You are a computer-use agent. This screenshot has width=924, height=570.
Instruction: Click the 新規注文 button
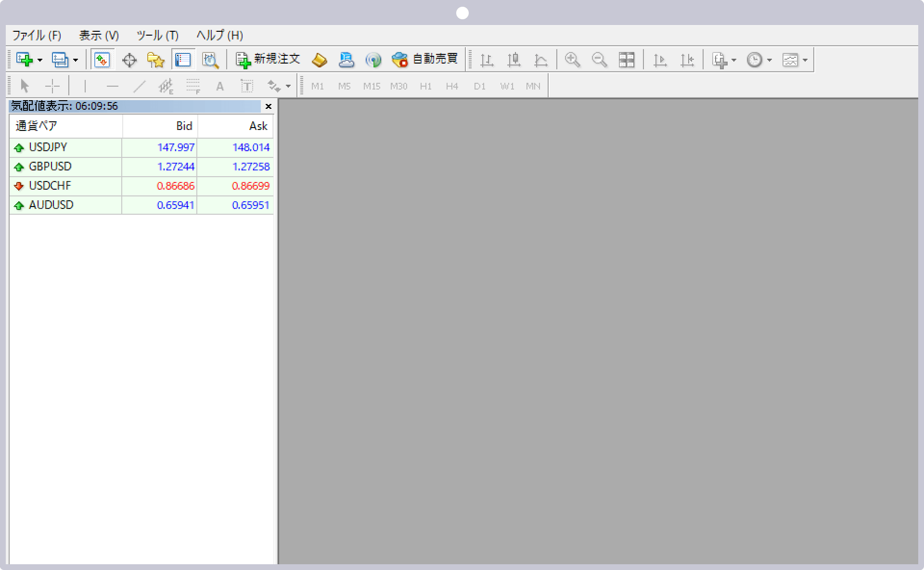(x=268, y=59)
